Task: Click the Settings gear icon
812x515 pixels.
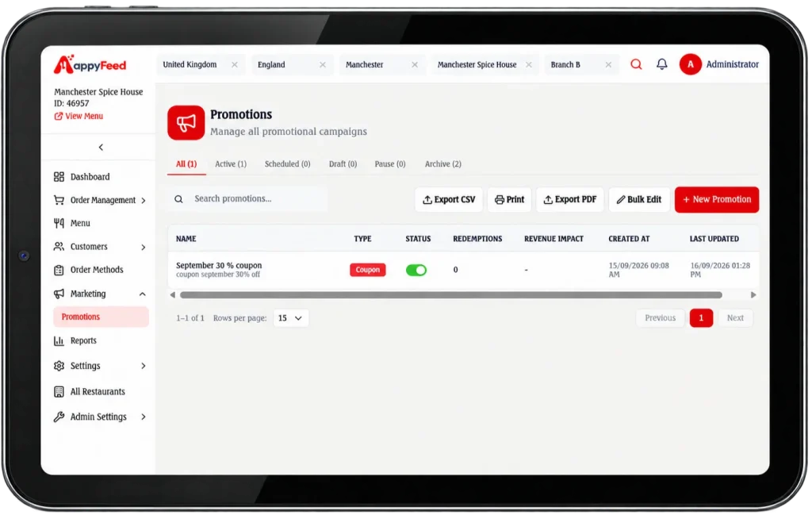Action: (59, 366)
